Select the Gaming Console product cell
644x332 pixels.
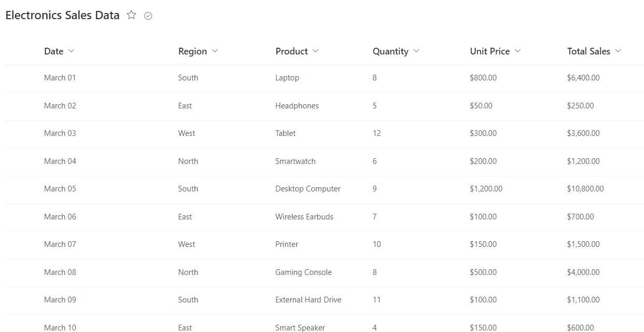[303, 272]
